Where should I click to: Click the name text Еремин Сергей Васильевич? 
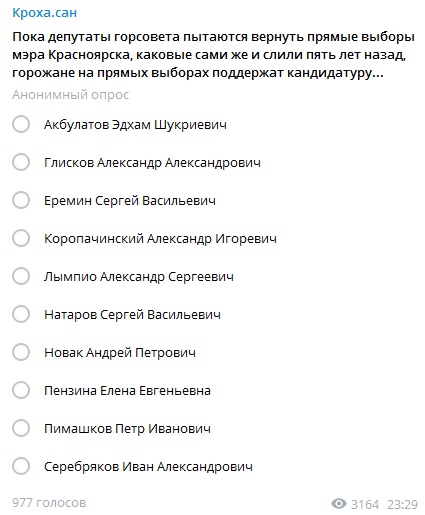point(130,201)
